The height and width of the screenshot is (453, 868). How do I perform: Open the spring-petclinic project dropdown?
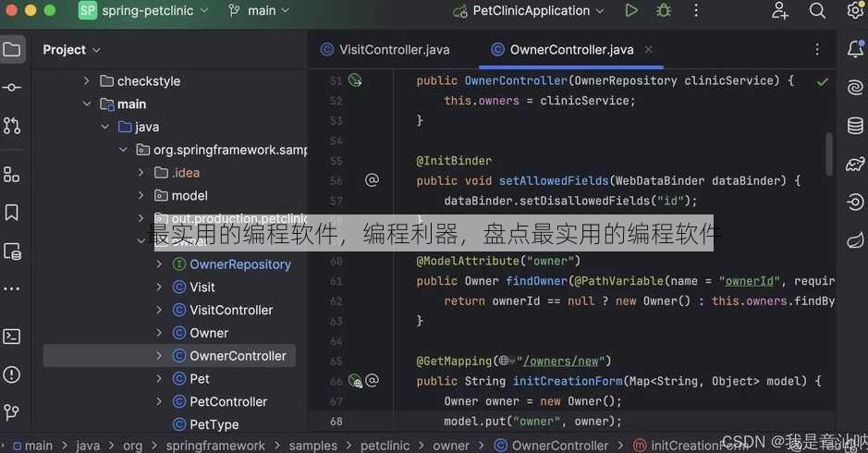point(144,10)
